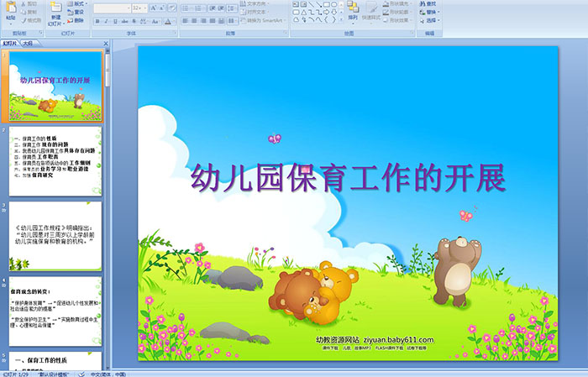This screenshot has height=377, width=588.
Task: Toggle Align Text Left
Action: tap(185, 21)
